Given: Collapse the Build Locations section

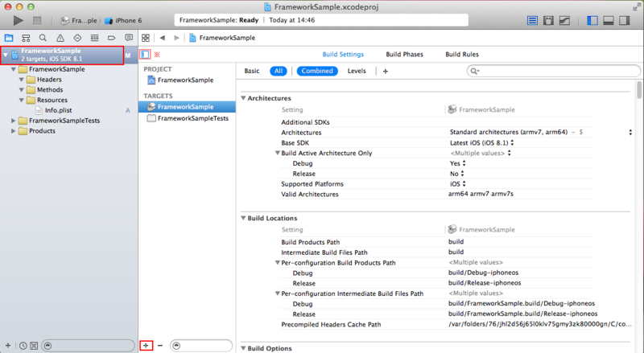Looking at the screenshot, I should (243, 218).
